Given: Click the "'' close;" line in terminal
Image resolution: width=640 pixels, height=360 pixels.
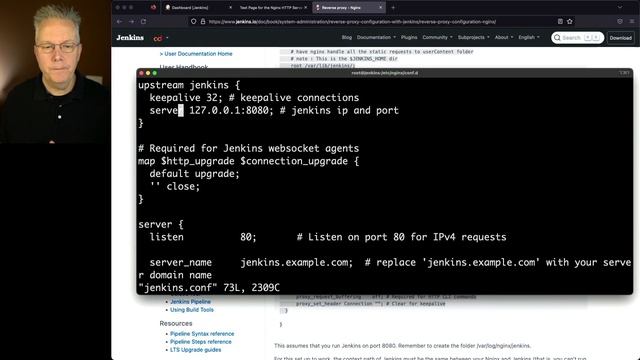Looking at the screenshot, I should 175,186.
